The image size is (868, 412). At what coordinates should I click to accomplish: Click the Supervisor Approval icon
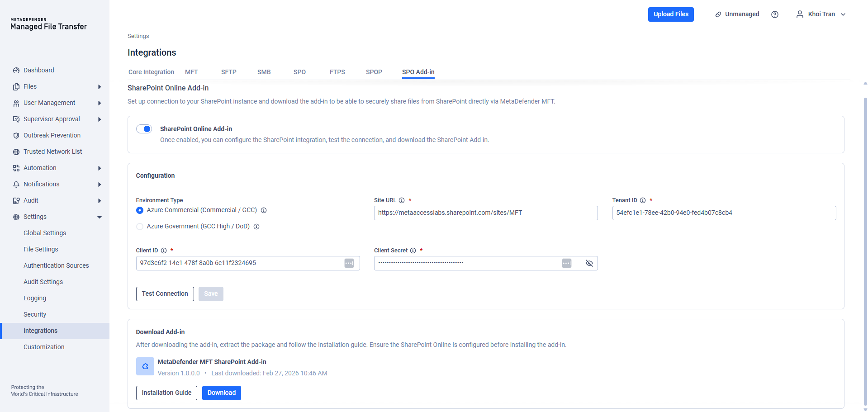16,119
